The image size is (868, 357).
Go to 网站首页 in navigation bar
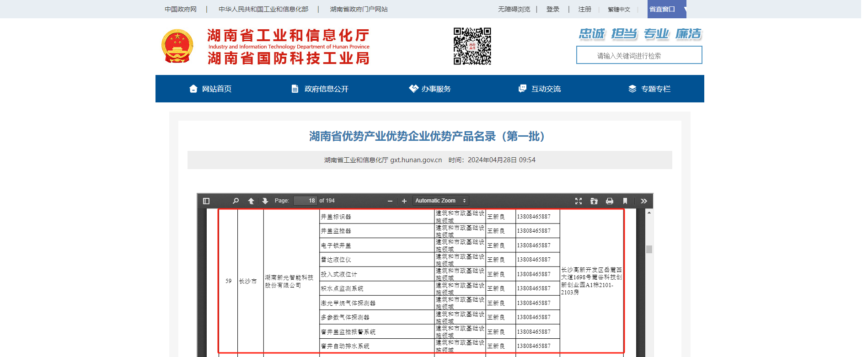click(210, 89)
